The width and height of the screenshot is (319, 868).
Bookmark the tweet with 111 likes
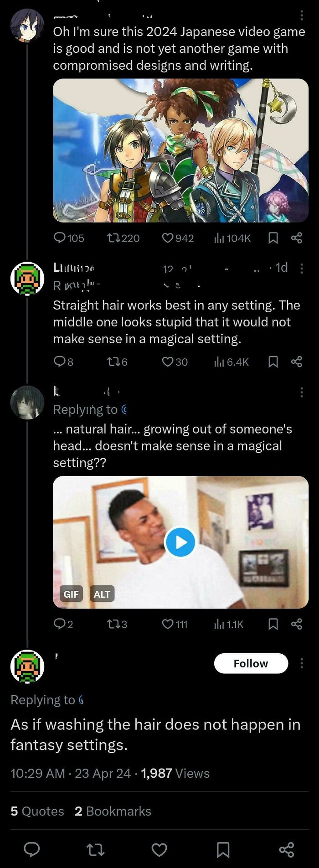[273, 624]
